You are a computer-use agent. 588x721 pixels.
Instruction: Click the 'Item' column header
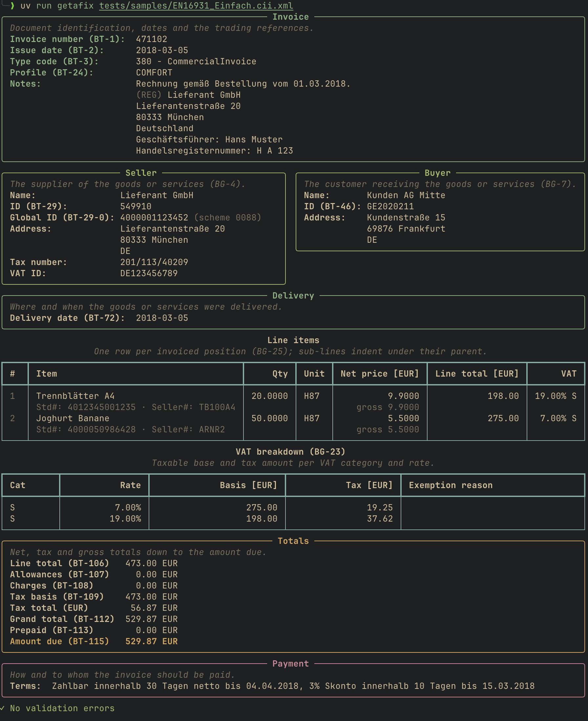click(x=47, y=374)
